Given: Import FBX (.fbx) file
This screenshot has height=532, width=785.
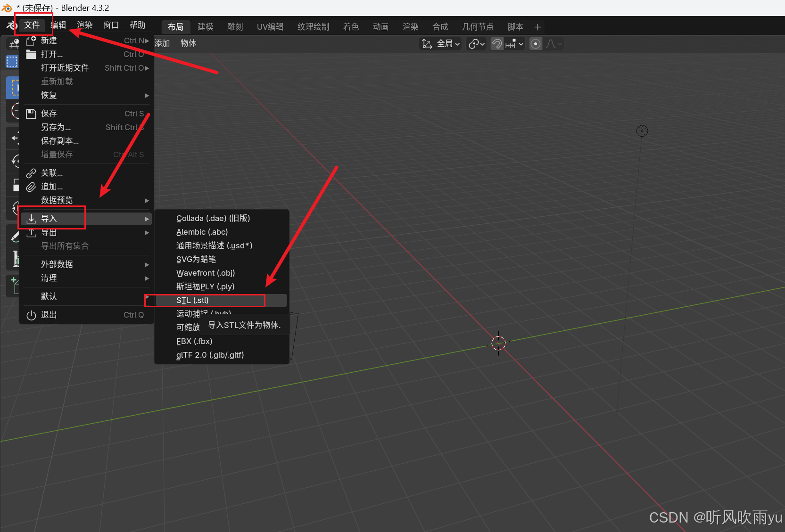Looking at the screenshot, I should [x=222, y=341].
